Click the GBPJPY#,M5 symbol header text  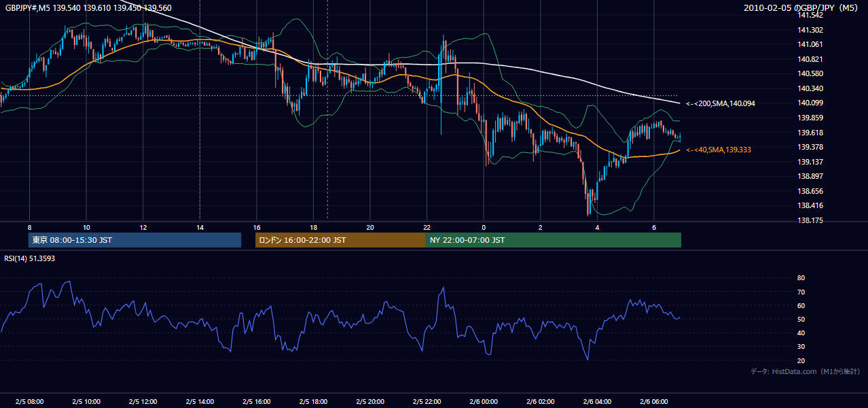pyautogui.click(x=88, y=8)
